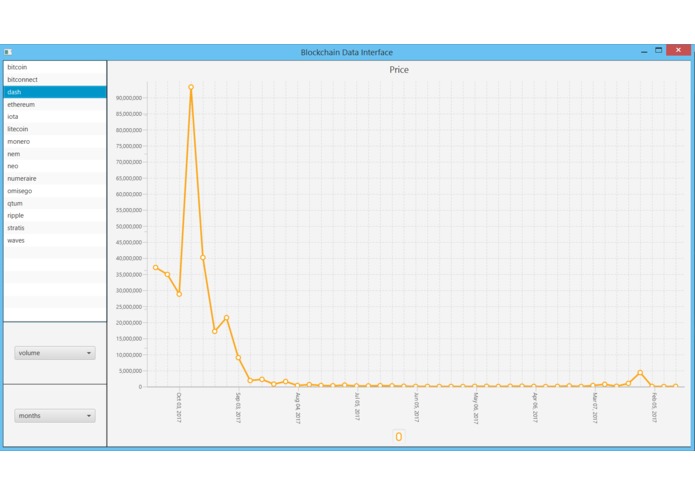The image size is (695, 494).
Task: Click the May 06, 2017 axis label
Action: [476, 408]
